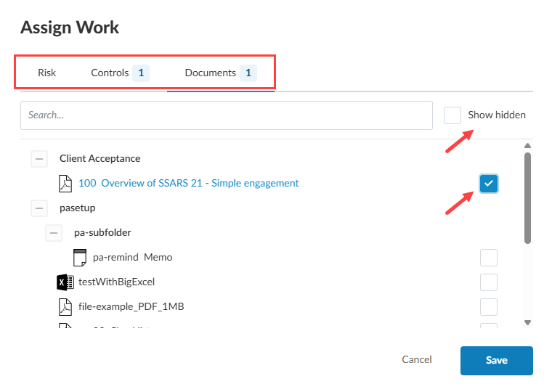The height and width of the screenshot is (392, 552).
Task: Switch to the Risk tab
Action: click(46, 73)
